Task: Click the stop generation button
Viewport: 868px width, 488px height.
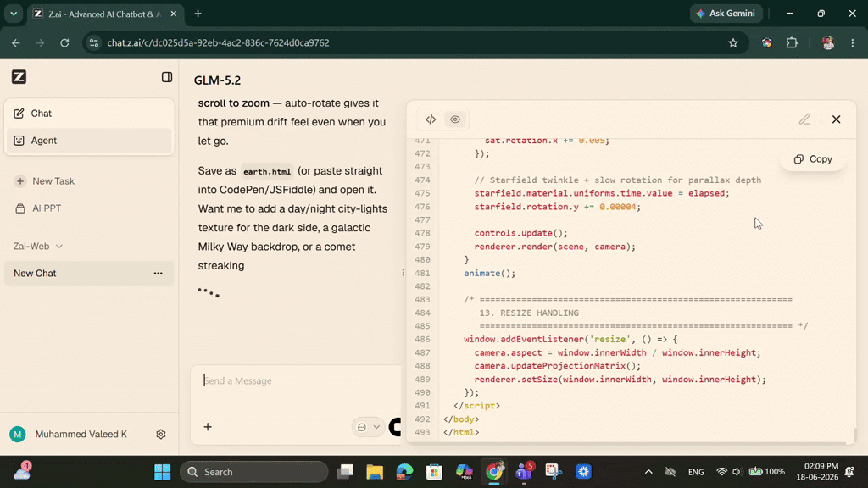Action: coord(395,427)
